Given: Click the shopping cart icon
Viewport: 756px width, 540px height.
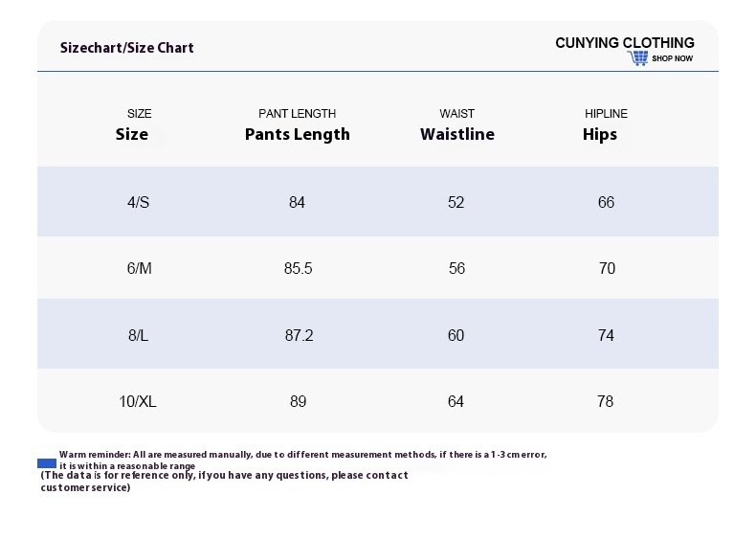Looking at the screenshot, I should tap(638, 58).
